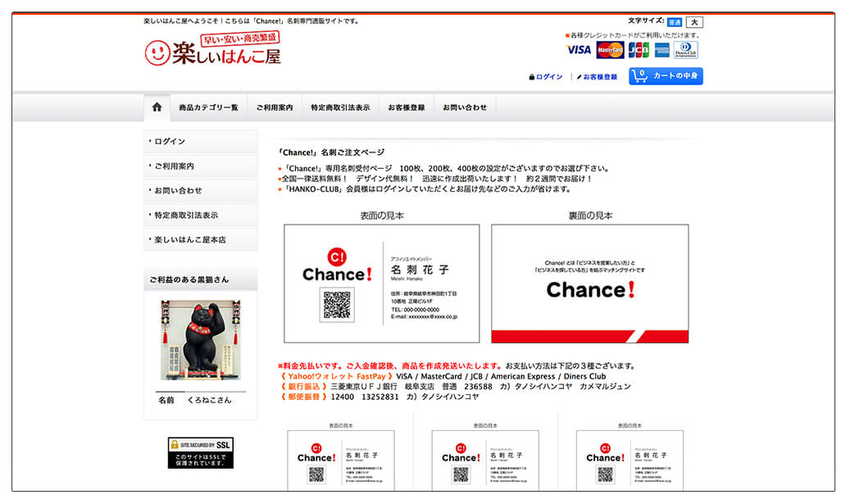This screenshot has width=846, height=504.
Task: Set font size to 普通
Action: (674, 22)
